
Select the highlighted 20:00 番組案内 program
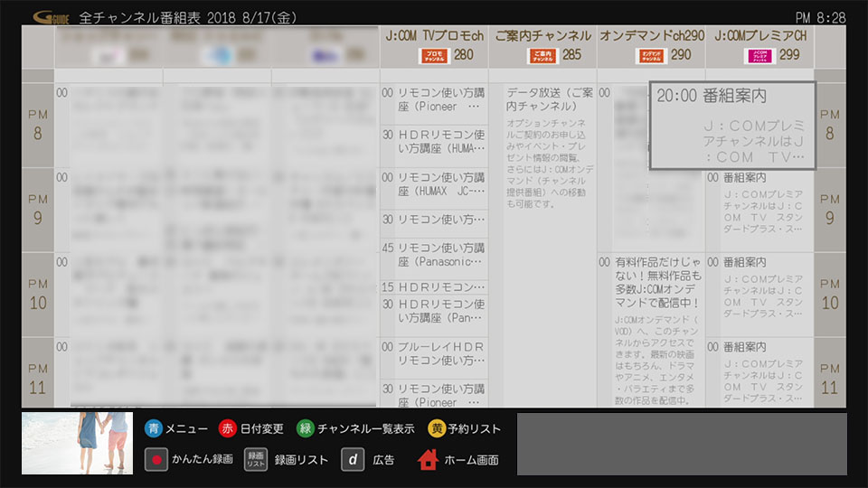tap(732, 126)
